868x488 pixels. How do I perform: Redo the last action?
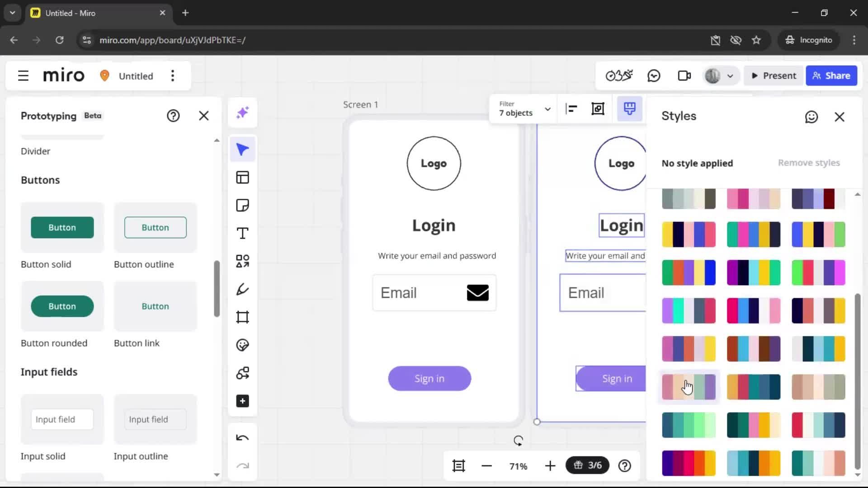(x=243, y=466)
